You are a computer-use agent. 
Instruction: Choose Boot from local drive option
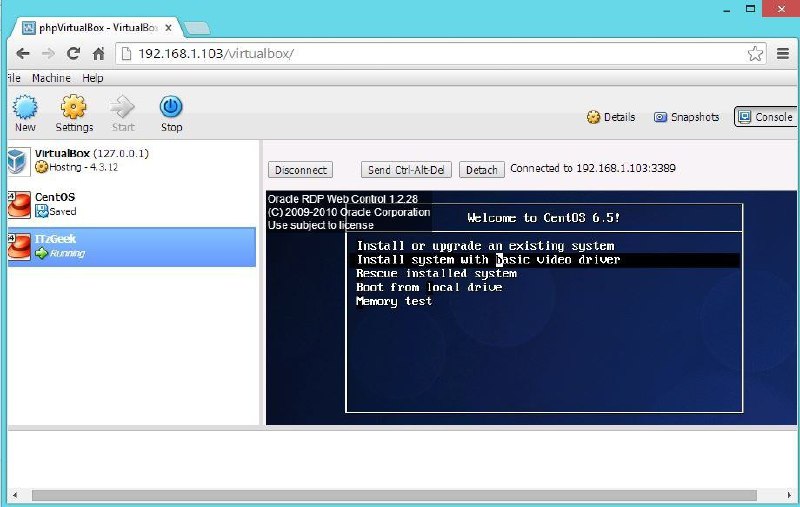429,287
